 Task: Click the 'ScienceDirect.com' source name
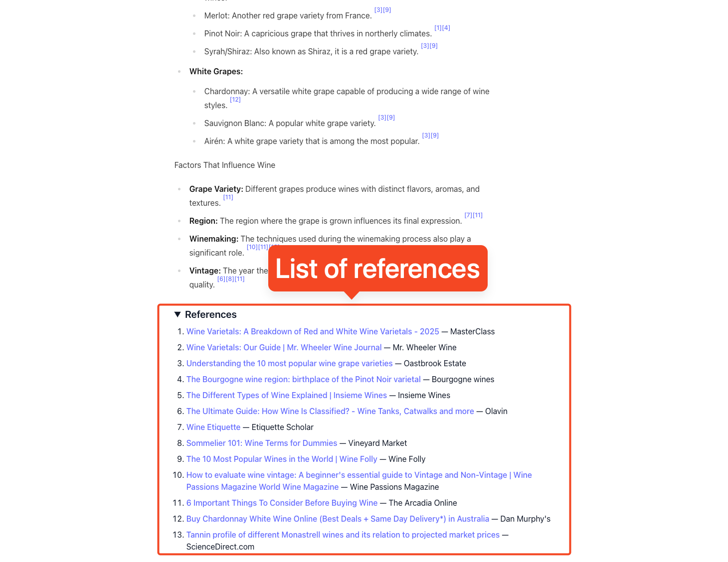(220, 547)
